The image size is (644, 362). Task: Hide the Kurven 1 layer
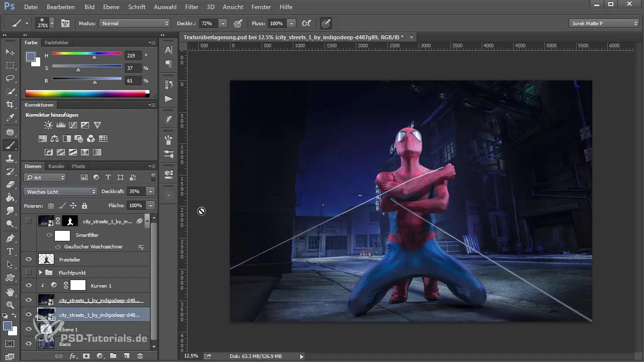(29, 286)
